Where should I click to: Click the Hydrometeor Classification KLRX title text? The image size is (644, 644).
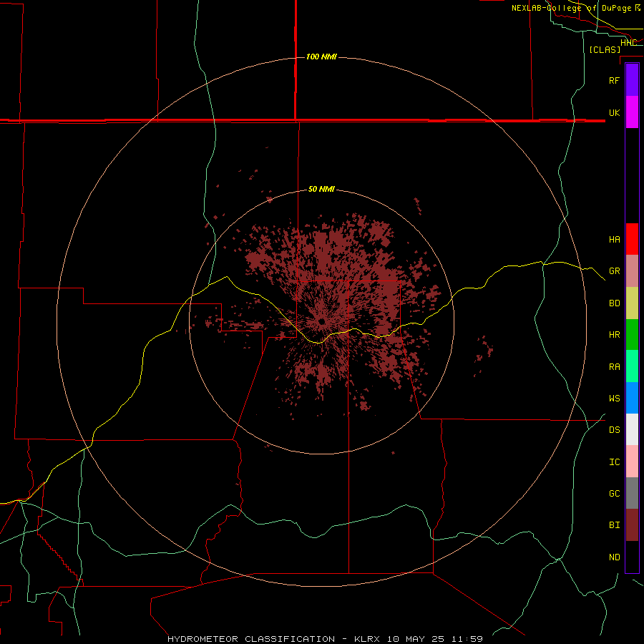coord(325,639)
